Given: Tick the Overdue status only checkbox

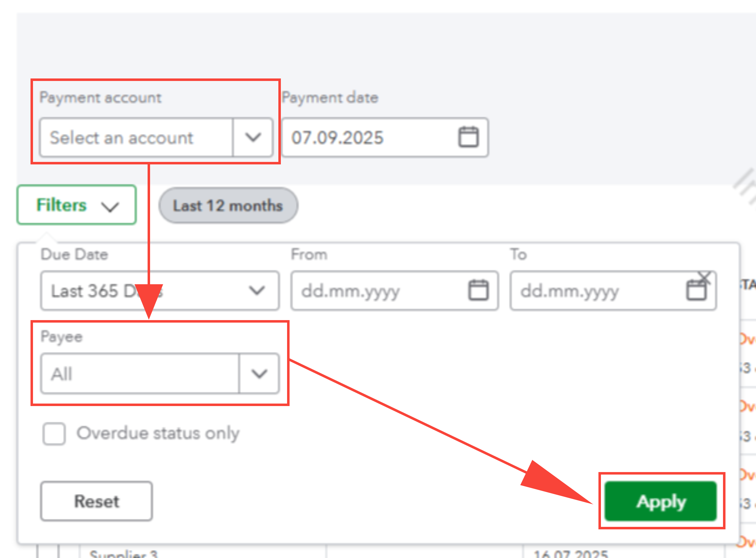Looking at the screenshot, I should pyautogui.click(x=54, y=434).
